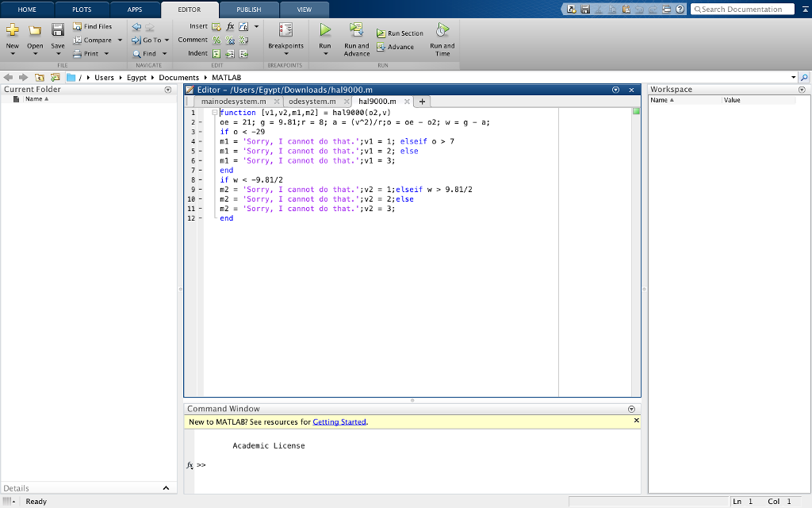Open Workspace panel actions menu
The height and width of the screenshot is (508, 812).
[x=802, y=90]
